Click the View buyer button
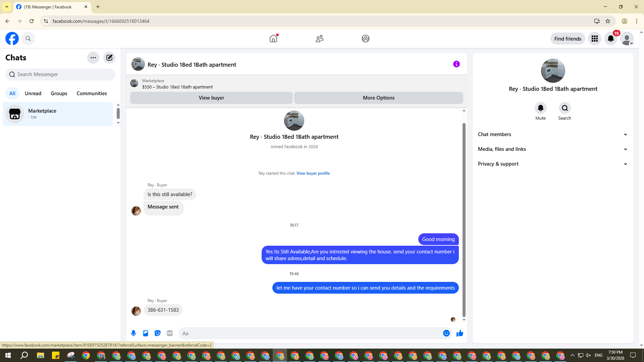 tap(211, 98)
